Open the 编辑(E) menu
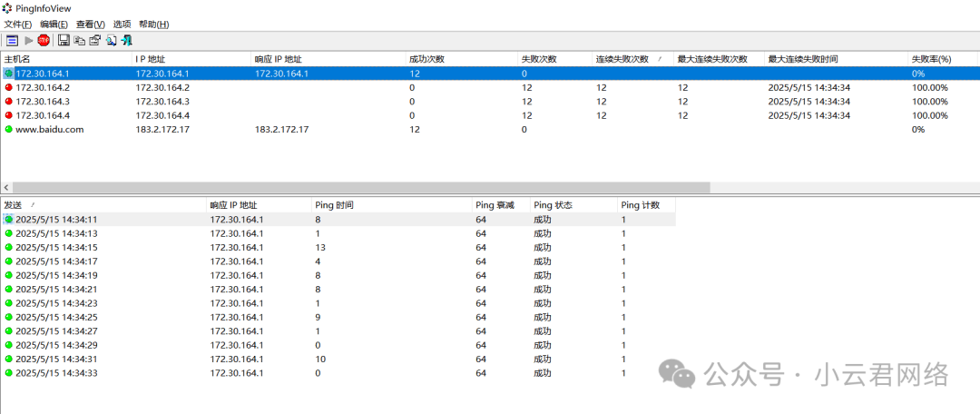 (54, 25)
